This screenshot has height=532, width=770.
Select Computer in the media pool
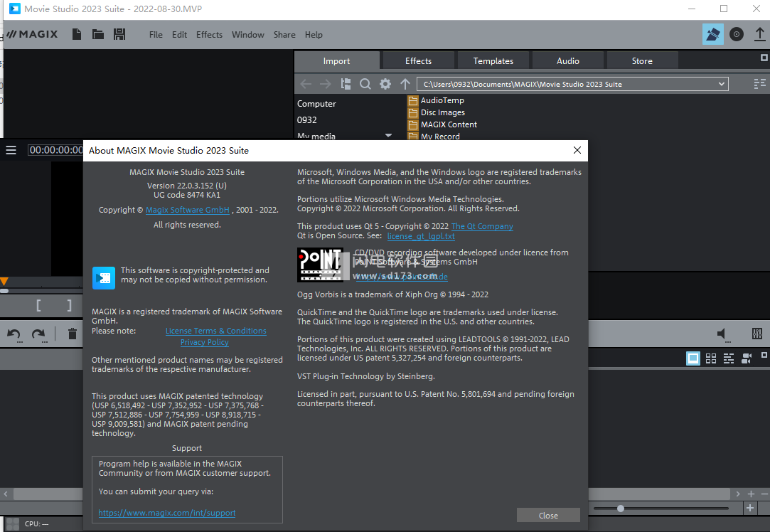click(x=316, y=104)
